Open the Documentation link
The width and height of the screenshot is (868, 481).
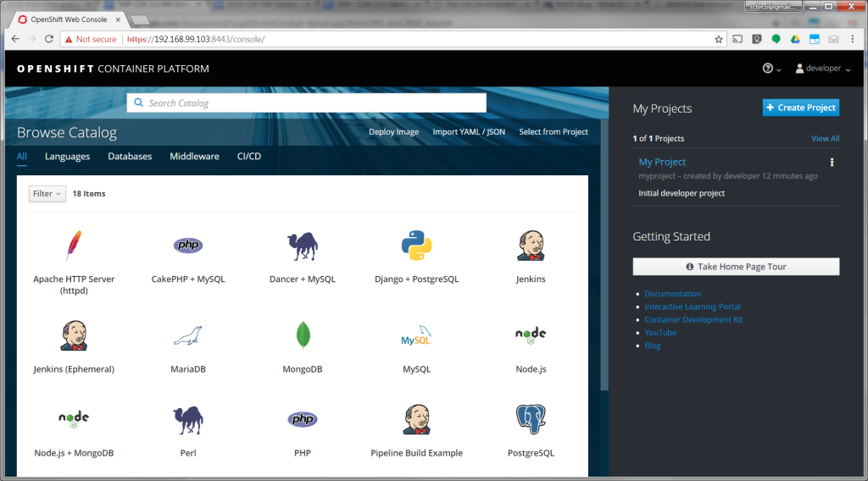click(672, 294)
